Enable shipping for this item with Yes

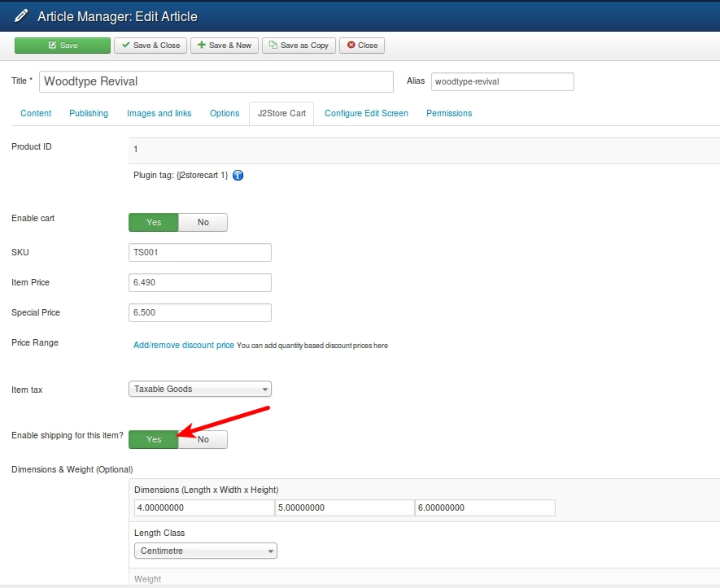[154, 439]
